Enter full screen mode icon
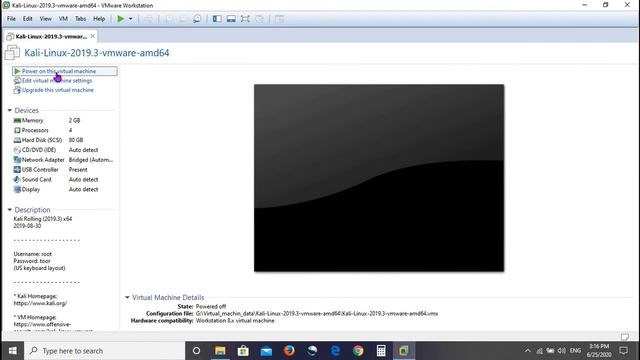 (x=245, y=19)
